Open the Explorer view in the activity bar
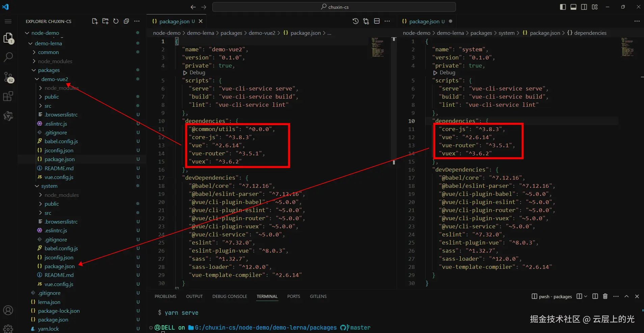Image resolution: width=644 pixels, height=333 pixels. pyautogui.click(x=8, y=38)
